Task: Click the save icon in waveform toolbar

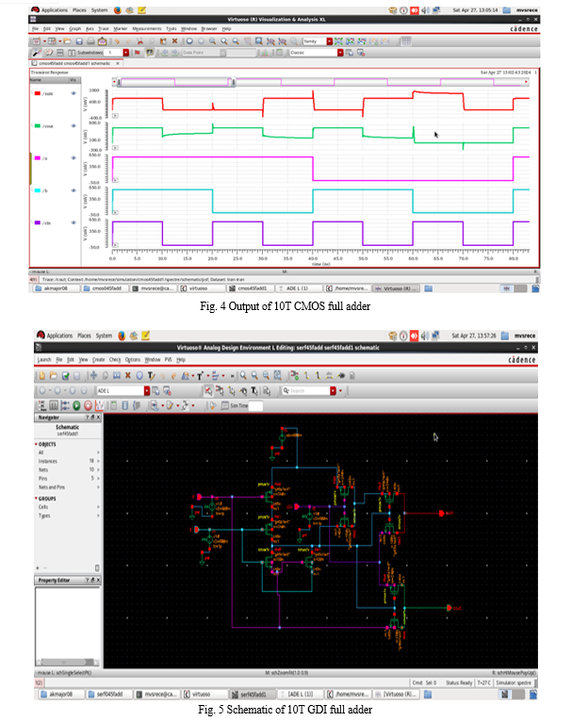Action: (x=79, y=41)
